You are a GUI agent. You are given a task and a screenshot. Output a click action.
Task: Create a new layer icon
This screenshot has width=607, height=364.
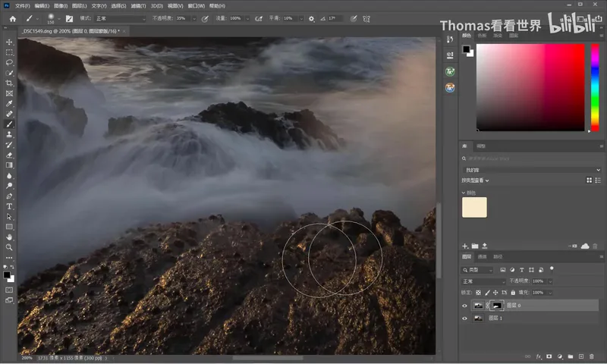coord(581,356)
